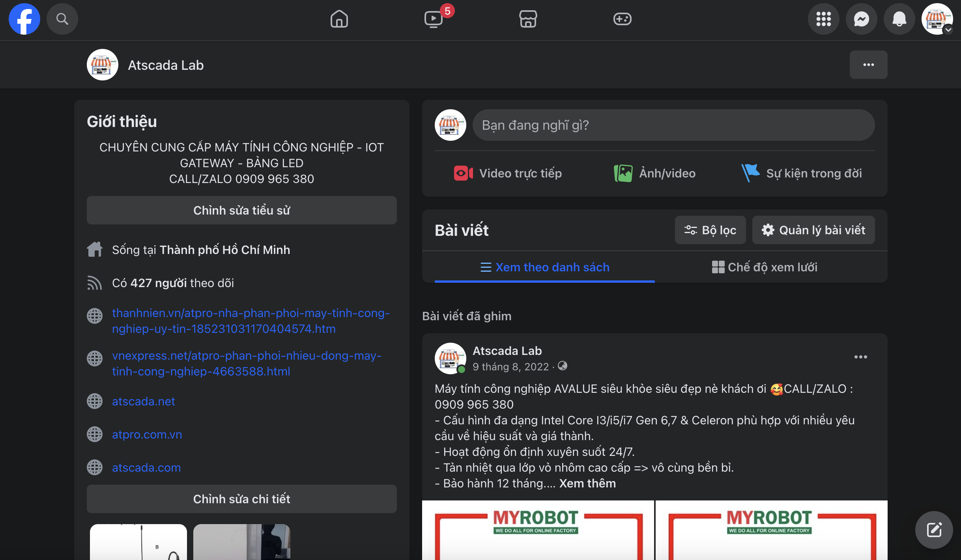This screenshot has height=560, width=961.
Task: Open the Gaming icon
Action: tap(623, 19)
